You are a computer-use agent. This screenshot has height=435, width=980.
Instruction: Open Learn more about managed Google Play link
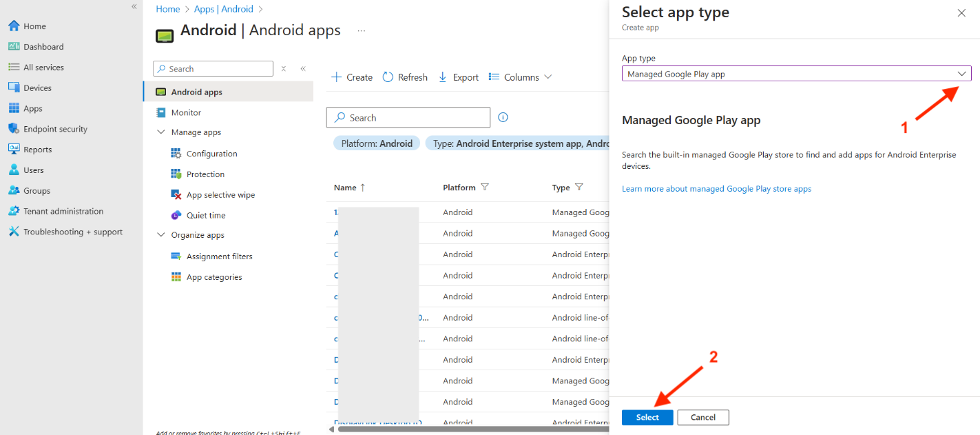pyautogui.click(x=716, y=189)
